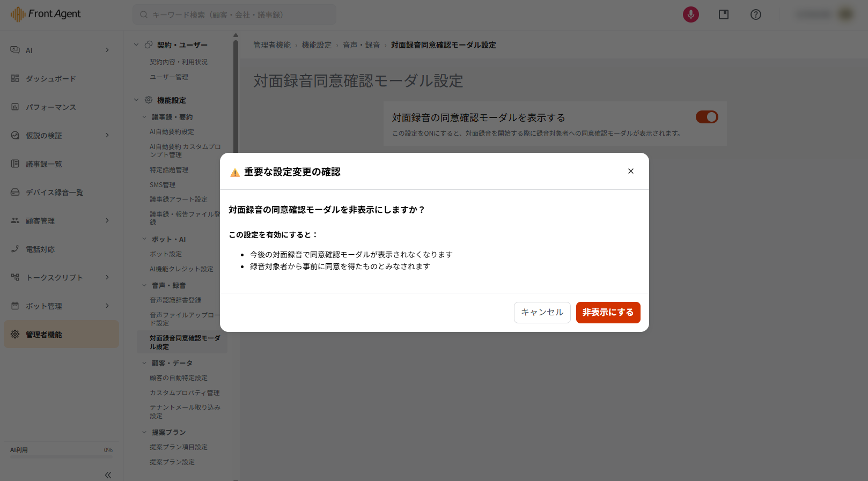Go to 機能設定 breadcrumb link

click(317, 45)
